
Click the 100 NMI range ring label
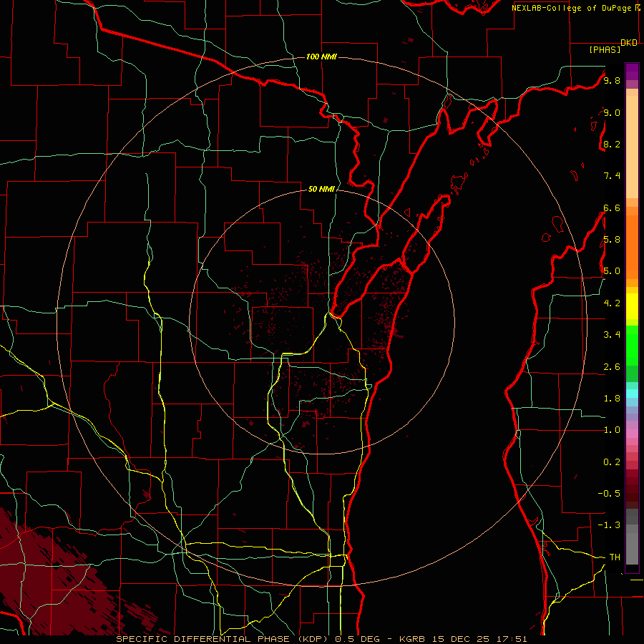[x=321, y=57]
